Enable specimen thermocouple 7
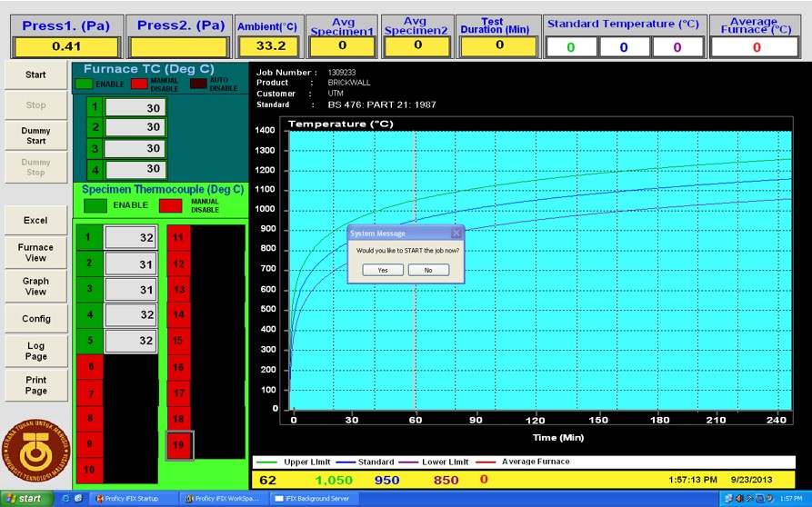Viewport: 812px width, 507px height. pyautogui.click(x=90, y=393)
